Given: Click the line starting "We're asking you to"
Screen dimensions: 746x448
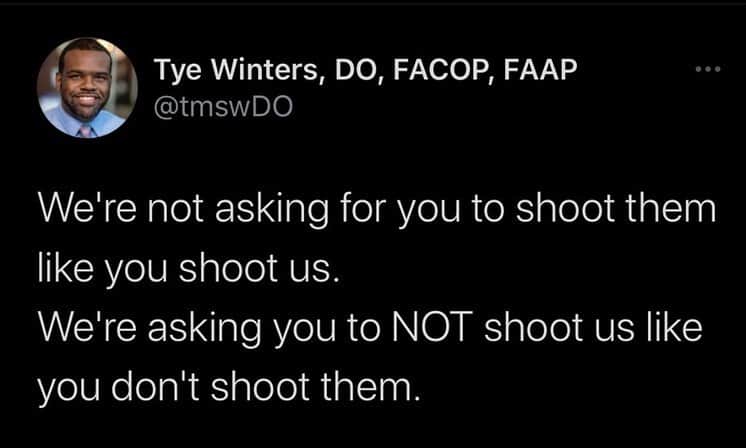Looking at the screenshot, I should [370, 328].
